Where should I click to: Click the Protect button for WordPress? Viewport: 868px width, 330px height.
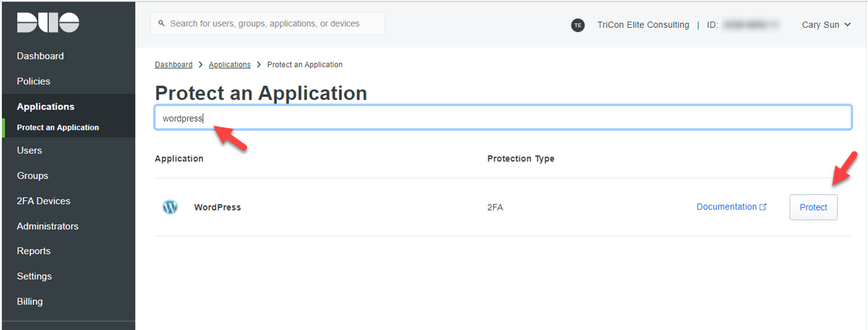[x=813, y=207]
